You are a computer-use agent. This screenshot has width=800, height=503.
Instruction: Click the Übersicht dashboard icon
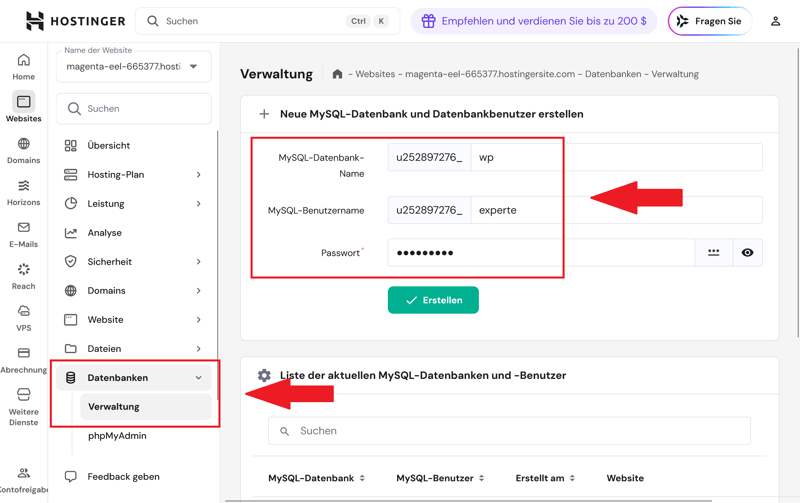[70, 145]
